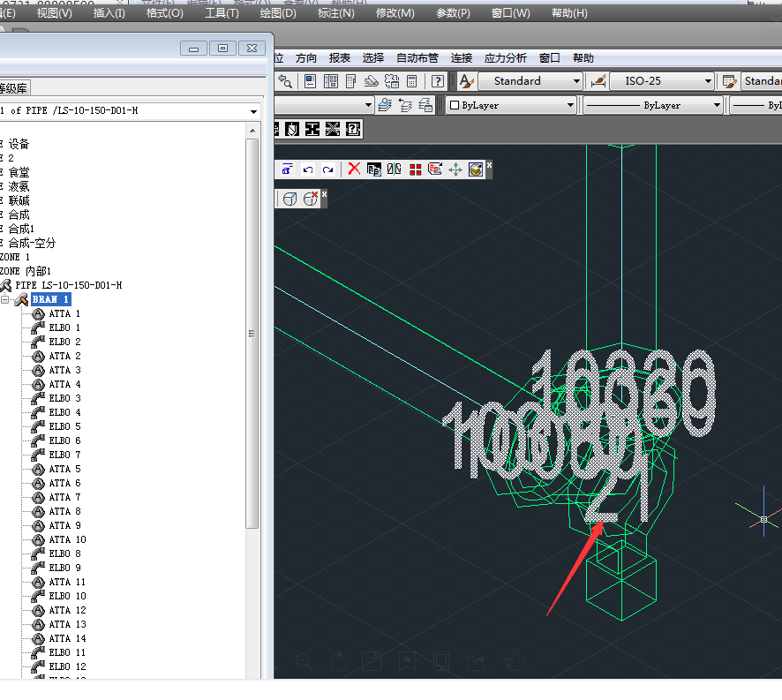Open the layer states manager icon
The height and width of the screenshot is (700, 782).
pyautogui.click(x=425, y=105)
